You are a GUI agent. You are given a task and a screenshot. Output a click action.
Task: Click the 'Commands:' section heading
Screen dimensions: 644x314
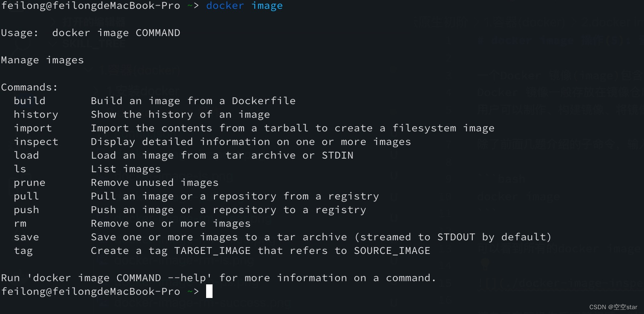point(29,87)
